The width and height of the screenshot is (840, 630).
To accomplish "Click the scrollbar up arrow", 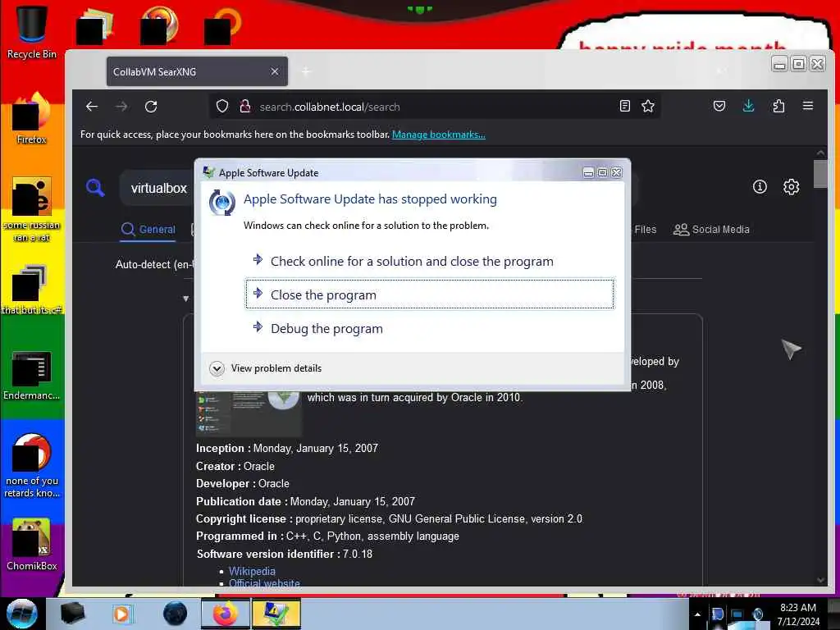I will [x=820, y=153].
